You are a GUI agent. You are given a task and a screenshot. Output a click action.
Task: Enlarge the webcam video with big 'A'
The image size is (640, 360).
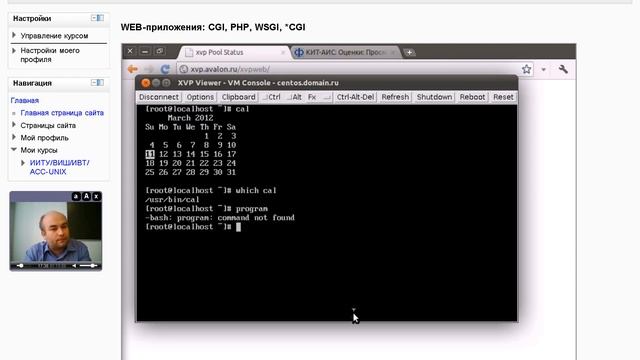click(86, 196)
